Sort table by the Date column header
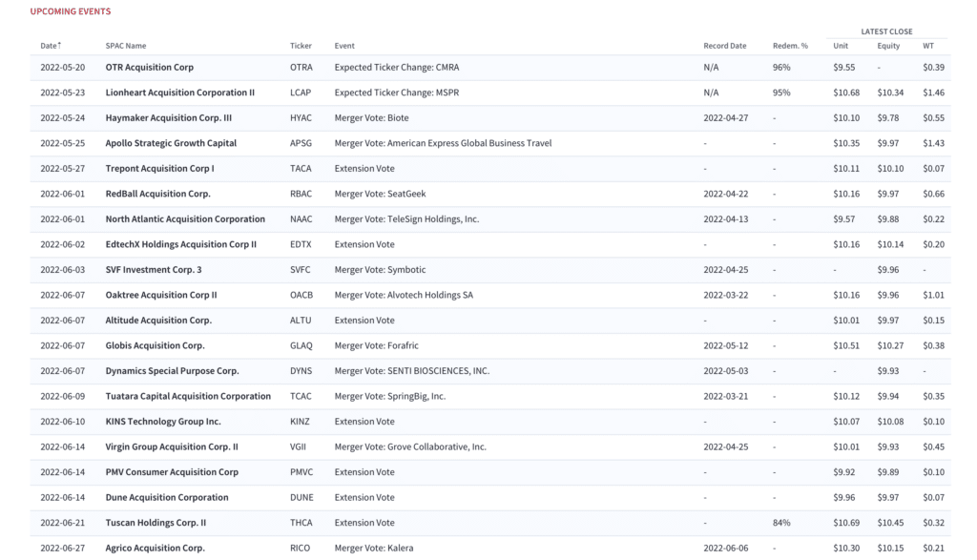Image resolution: width=977 pixels, height=560 pixels. [x=51, y=46]
